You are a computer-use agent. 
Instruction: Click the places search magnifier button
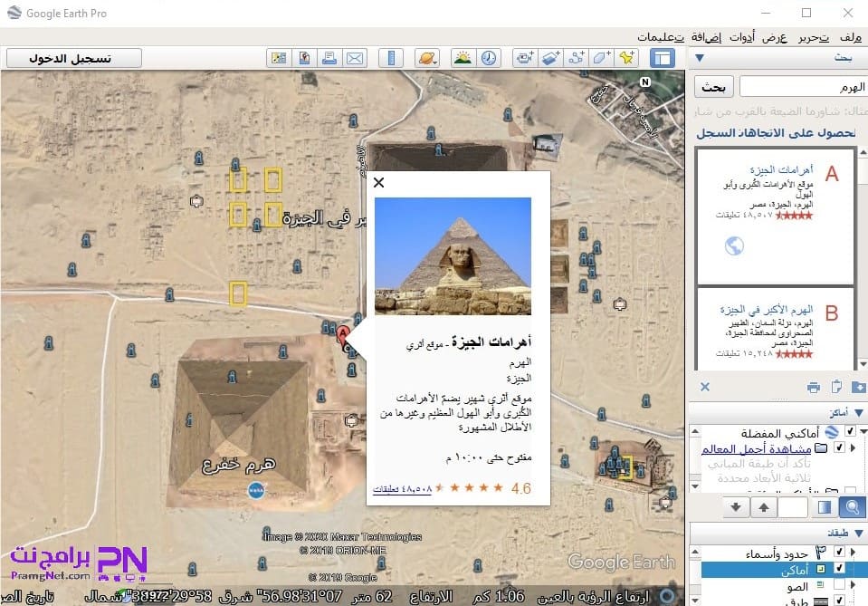click(853, 507)
